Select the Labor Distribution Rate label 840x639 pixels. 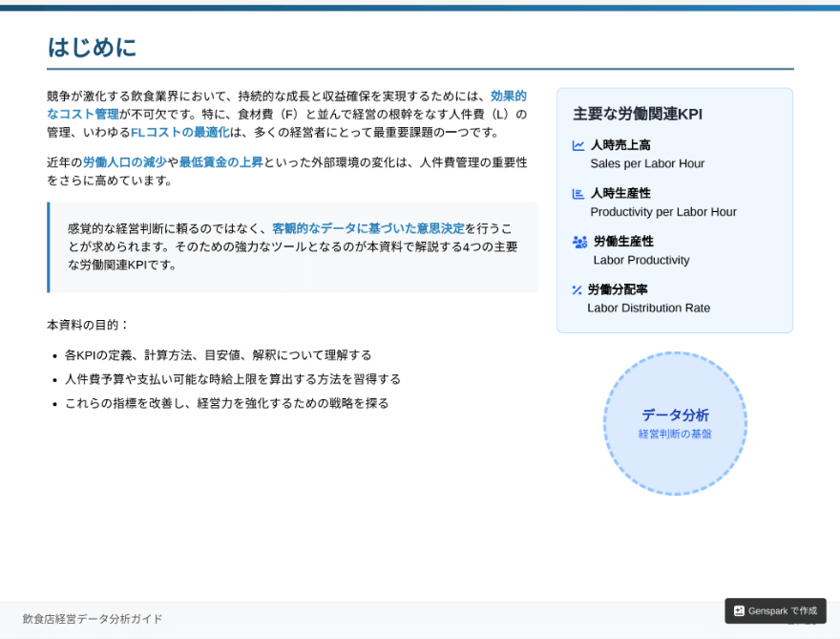pyautogui.click(x=649, y=308)
